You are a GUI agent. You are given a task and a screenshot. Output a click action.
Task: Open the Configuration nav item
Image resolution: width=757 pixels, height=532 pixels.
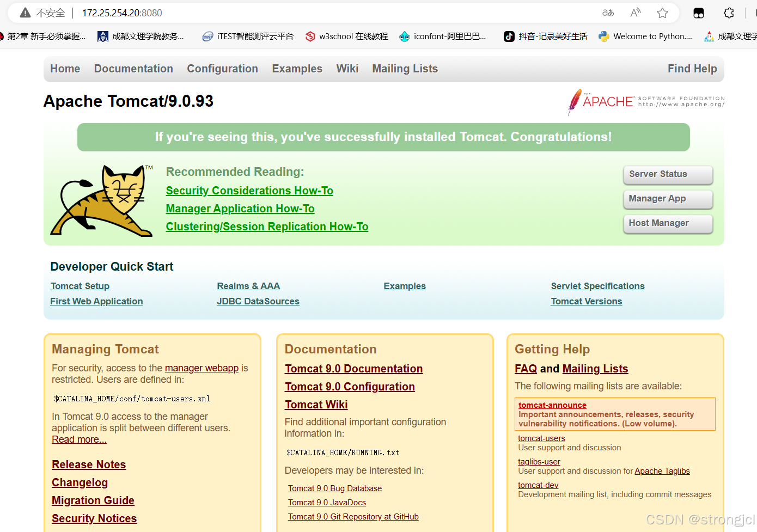222,69
